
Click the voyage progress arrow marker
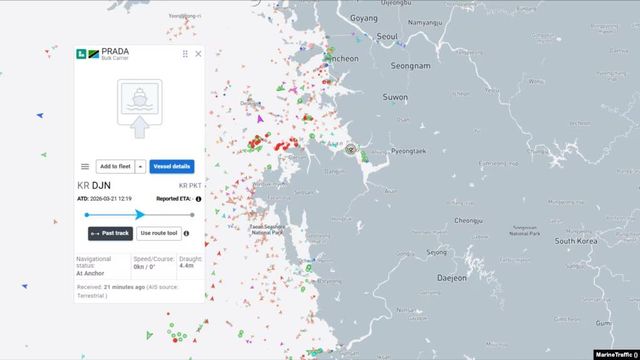pyautogui.click(x=140, y=215)
